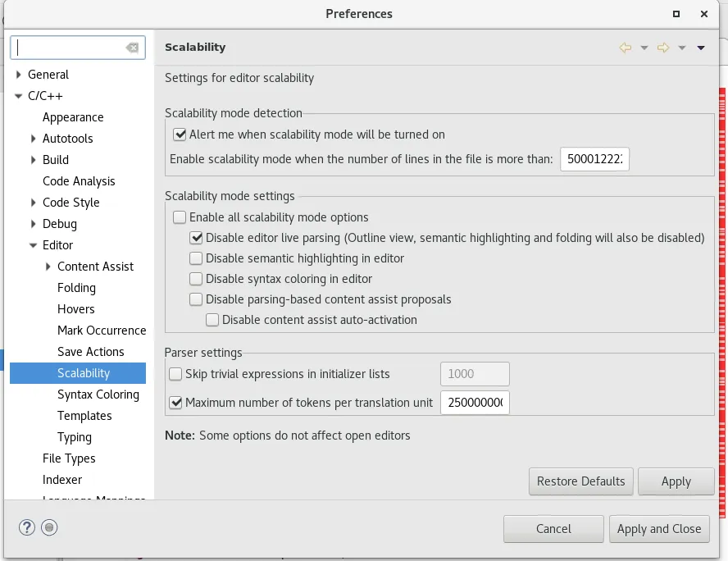Screen dimensions: 728x561
Task: Collapse the Editor node
Action: (x=33, y=245)
